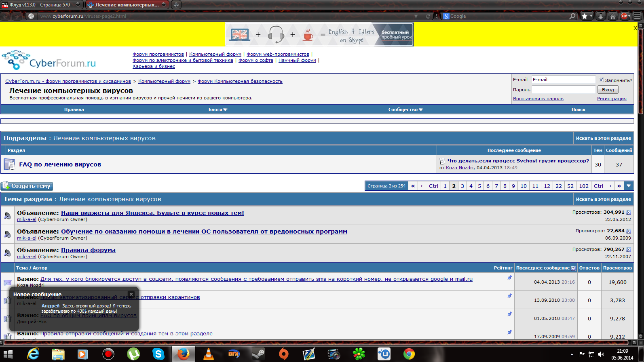Click 'Искать в этом разделе' in Темы раздела header
This screenshot has width=644, height=362.
coord(603,199)
